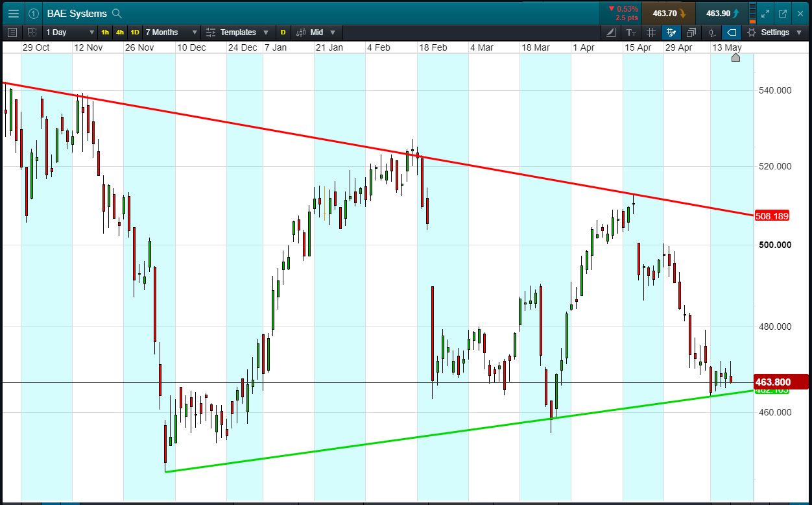Toggle the yellow D button

283,32
